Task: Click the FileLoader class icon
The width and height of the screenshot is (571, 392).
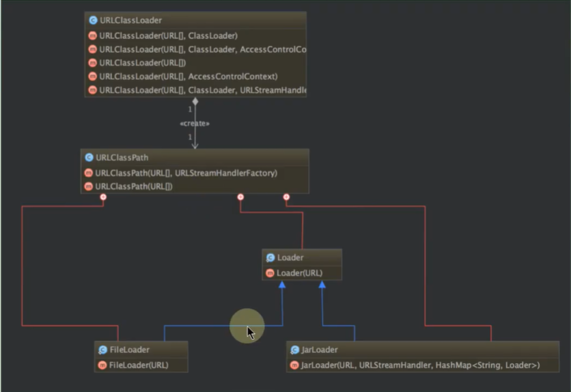Action: 102,350
